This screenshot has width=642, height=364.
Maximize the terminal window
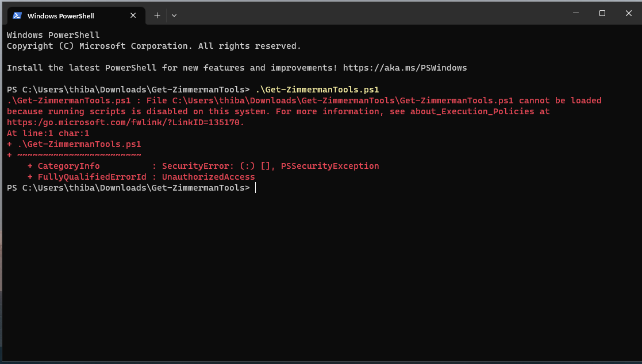(x=602, y=13)
